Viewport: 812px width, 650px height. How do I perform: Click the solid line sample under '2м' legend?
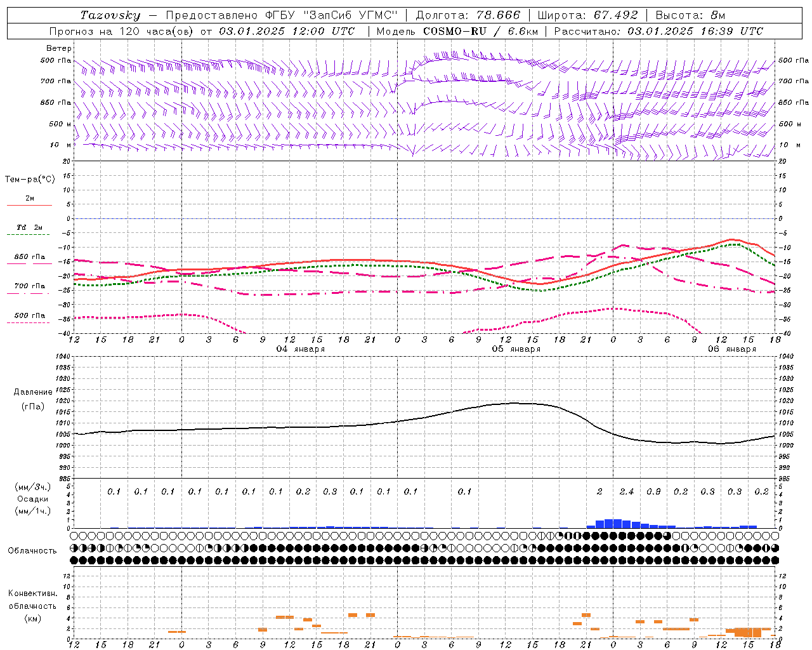point(30,205)
